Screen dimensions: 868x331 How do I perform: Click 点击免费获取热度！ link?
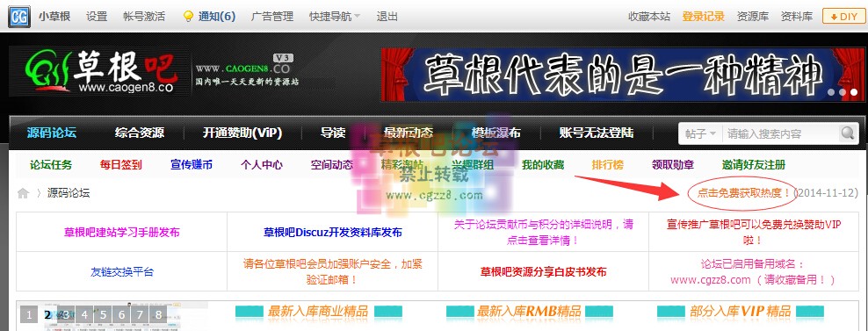[743, 193]
